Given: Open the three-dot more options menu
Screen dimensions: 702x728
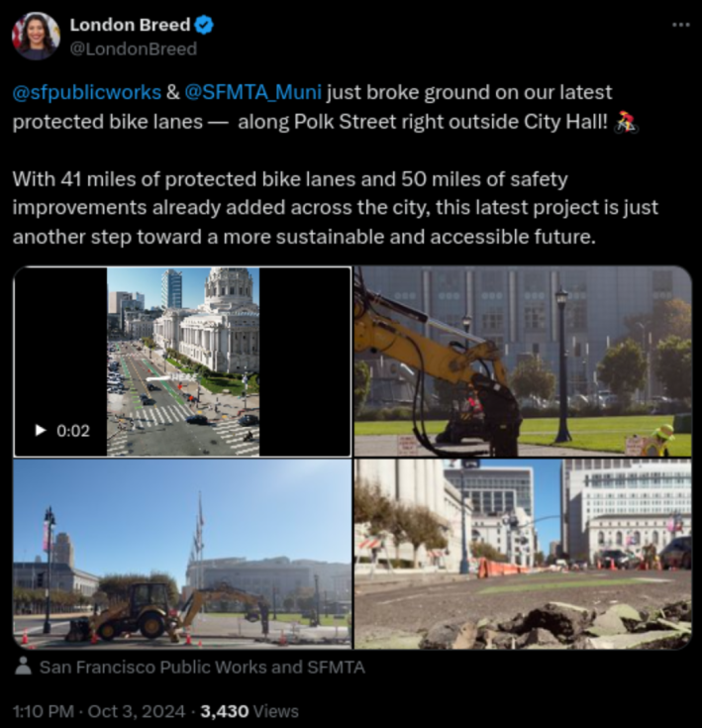Looking at the screenshot, I should click(680, 25).
